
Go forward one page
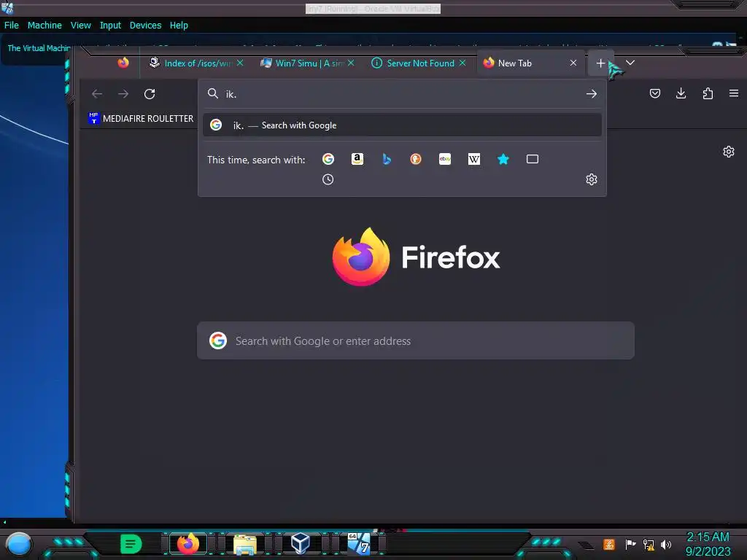[123, 94]
